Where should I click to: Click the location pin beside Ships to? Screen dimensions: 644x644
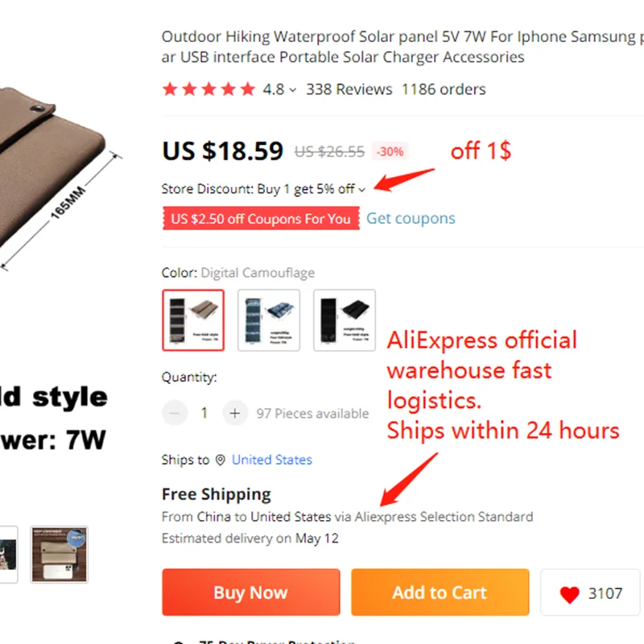(220, 460)
